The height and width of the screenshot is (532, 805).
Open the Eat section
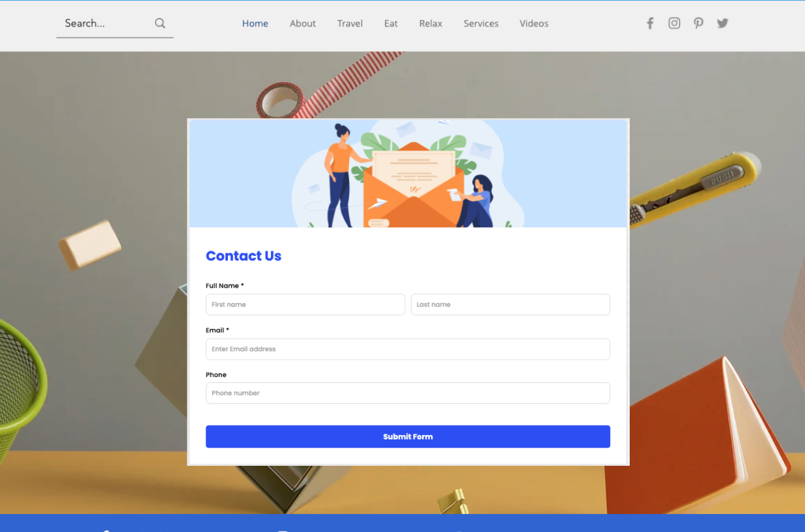coord(390,23)
